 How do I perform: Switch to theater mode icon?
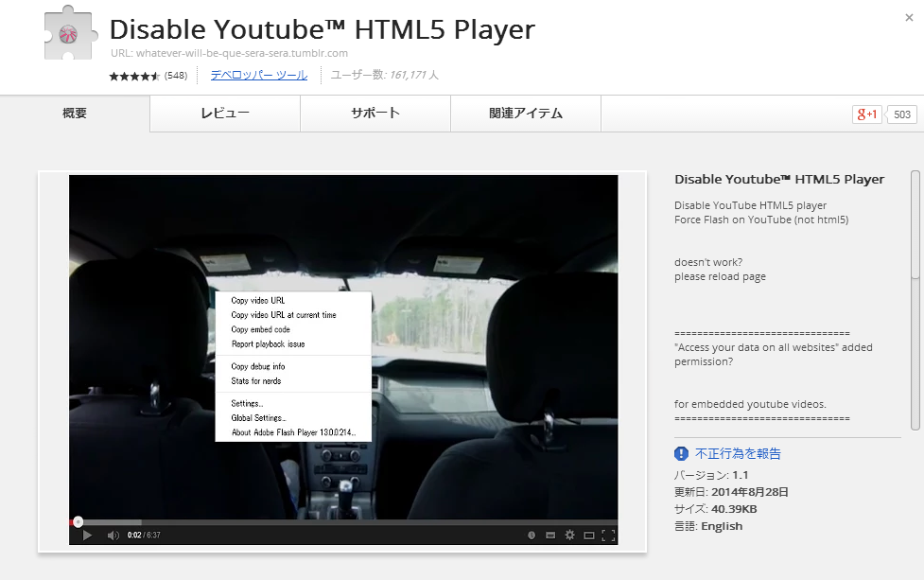pos(588,536)
